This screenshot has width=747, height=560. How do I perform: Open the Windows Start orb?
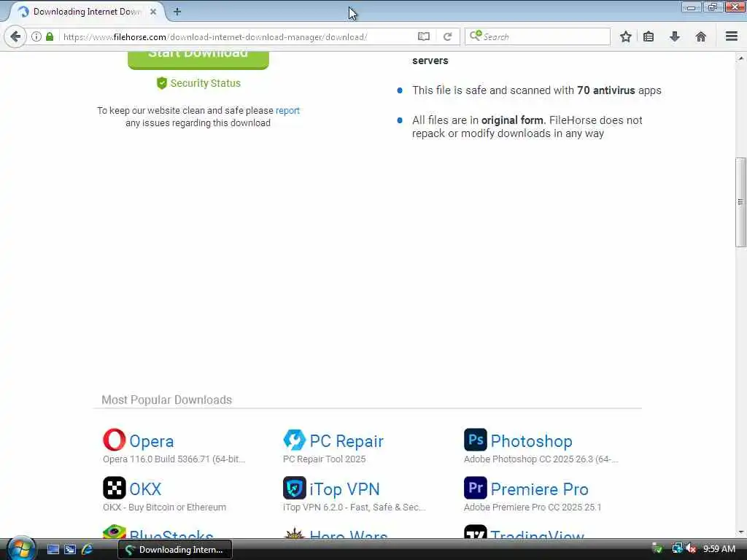(x=21, y=549)
